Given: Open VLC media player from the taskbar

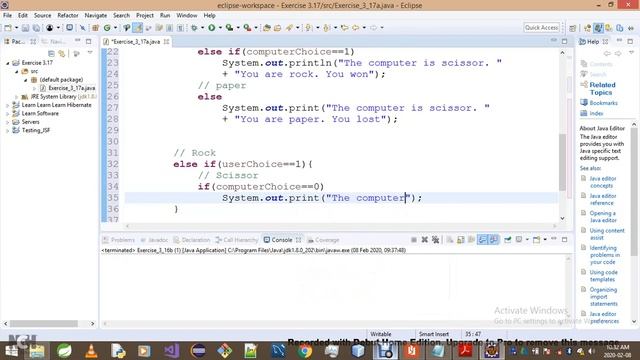Looking at the screenshot, I should click(91, 351).
